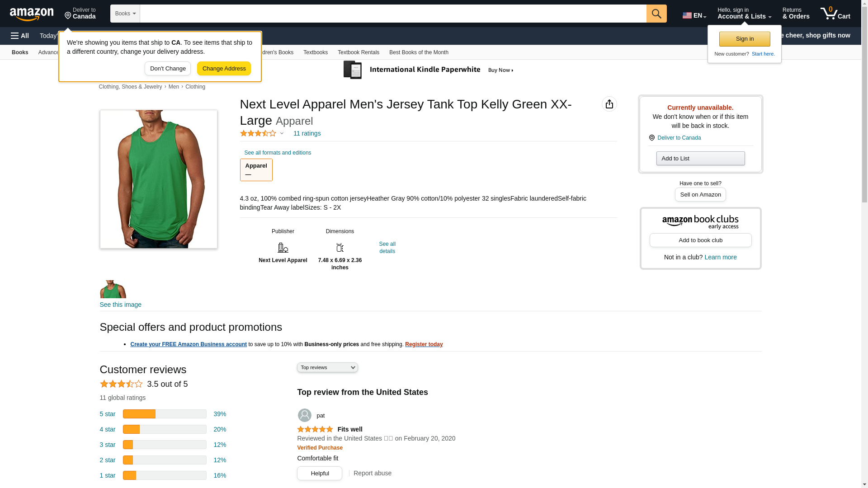Open the All hamburger menu
Screen dimensions: 868x488
[x=20, y=36]
